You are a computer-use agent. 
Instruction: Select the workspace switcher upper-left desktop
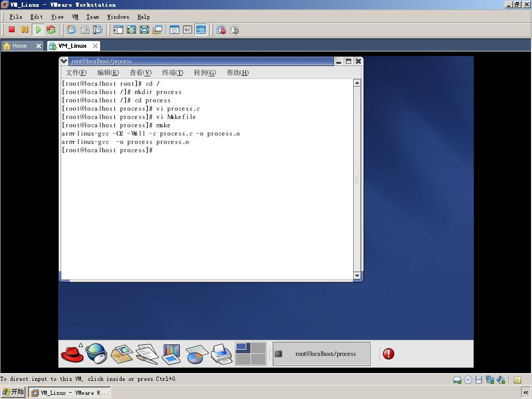click(243, 348)
